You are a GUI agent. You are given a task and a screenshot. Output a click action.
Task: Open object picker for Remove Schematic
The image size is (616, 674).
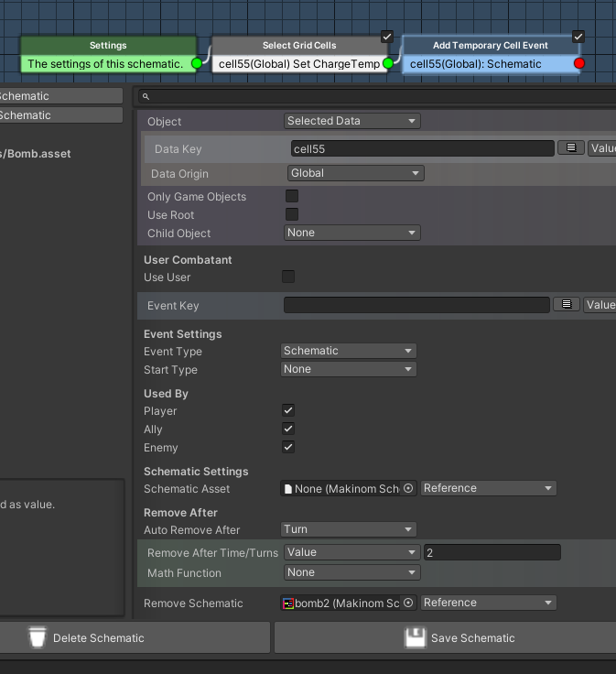pos(408,603)
